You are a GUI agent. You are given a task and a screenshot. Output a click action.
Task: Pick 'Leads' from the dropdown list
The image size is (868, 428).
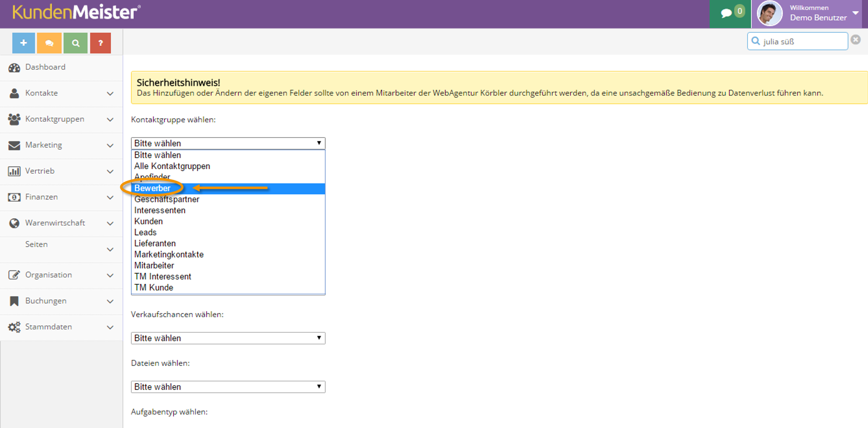click(x=228, y=232)
